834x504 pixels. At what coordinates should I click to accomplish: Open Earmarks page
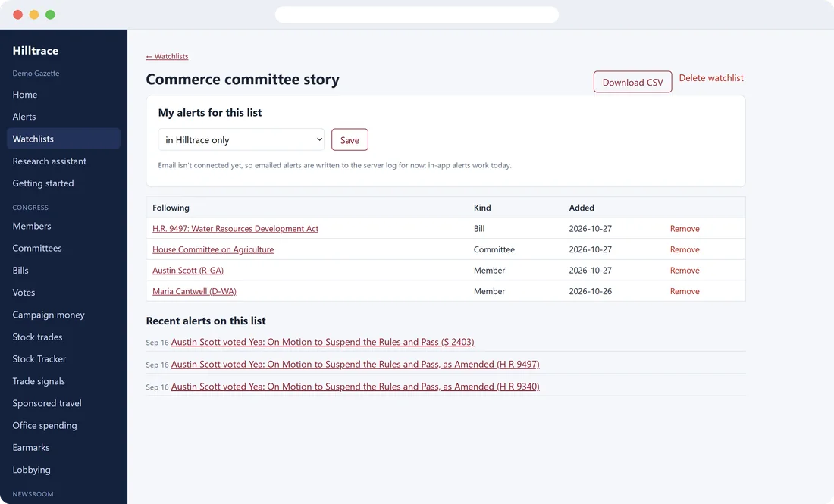coord(31,448)
